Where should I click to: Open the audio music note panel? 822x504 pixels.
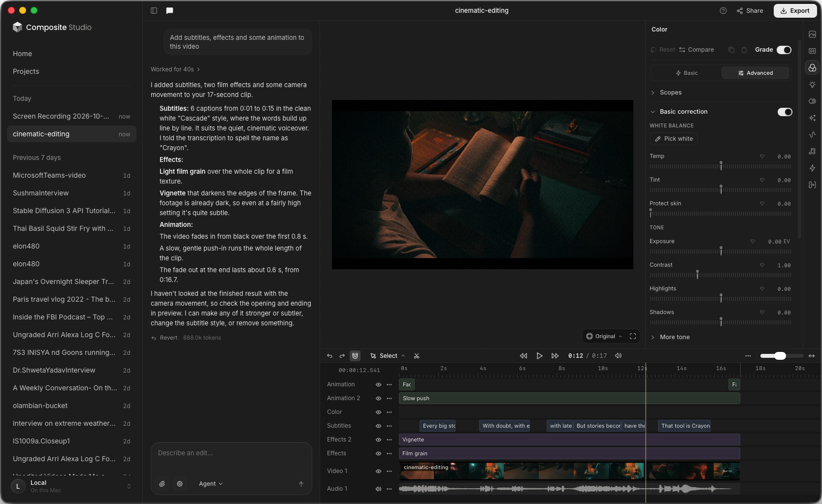tap(812, 152)
